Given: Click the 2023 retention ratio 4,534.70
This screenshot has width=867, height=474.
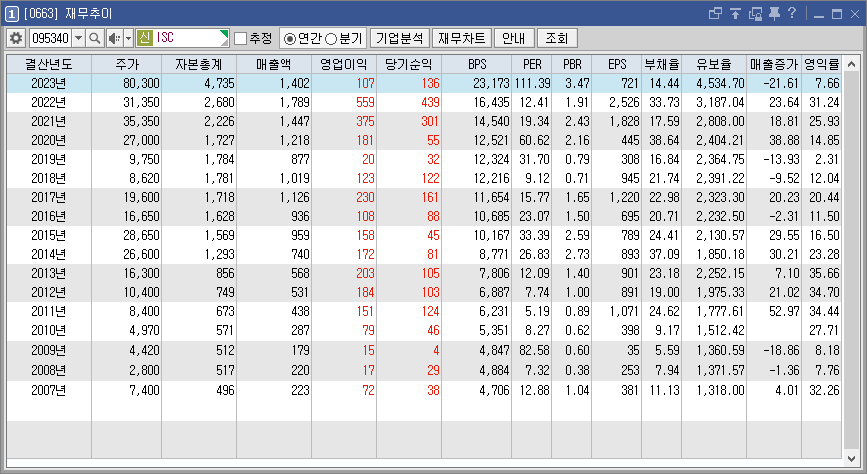Looking at the screenshot, I should click(720, 84).
